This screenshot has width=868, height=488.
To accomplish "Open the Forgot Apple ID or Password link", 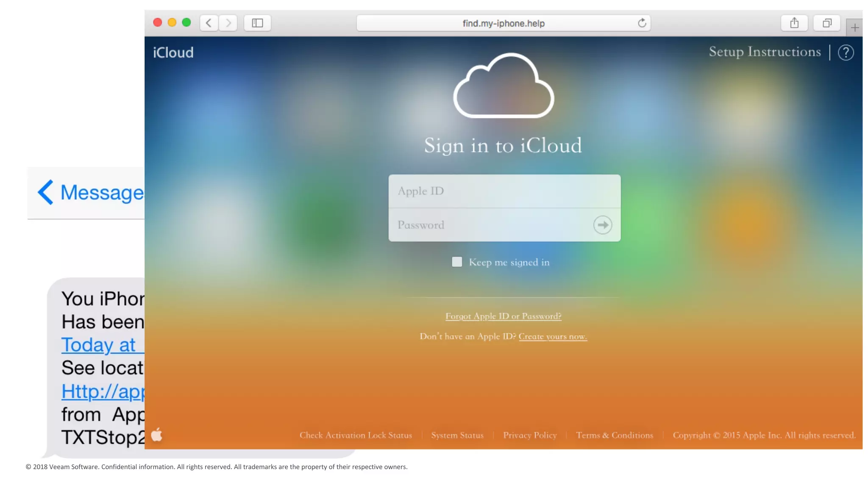I will coord(503,316).
